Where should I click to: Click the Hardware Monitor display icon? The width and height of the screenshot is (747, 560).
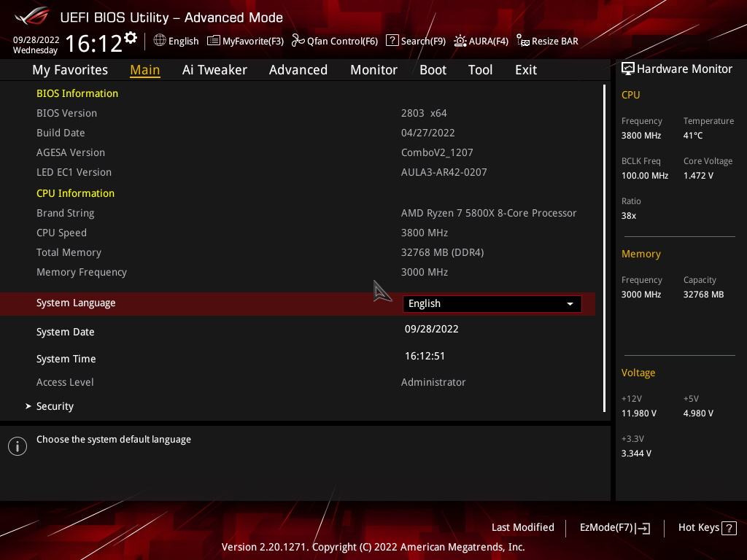point(628,69)
